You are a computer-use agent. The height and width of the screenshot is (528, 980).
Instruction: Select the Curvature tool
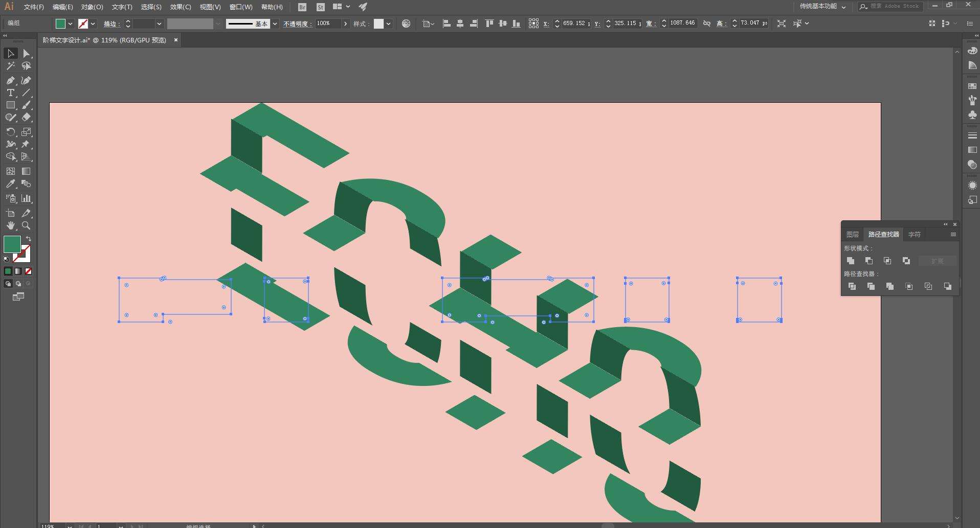[x=27, y=80]
